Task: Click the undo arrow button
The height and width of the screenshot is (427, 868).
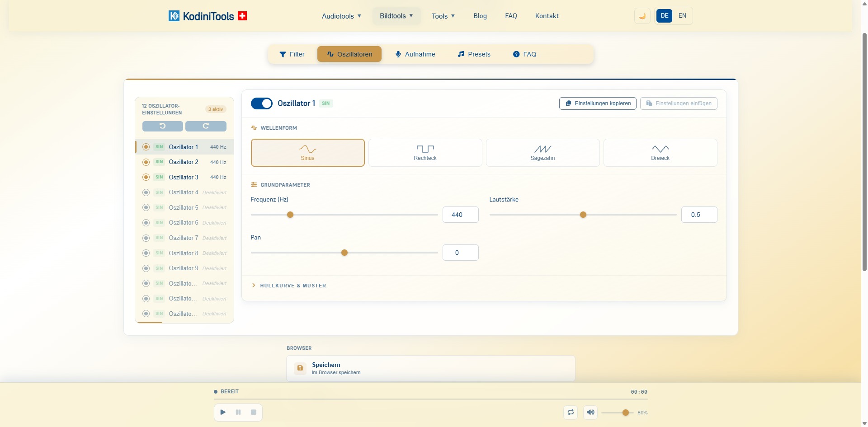Action: (163, 126)
